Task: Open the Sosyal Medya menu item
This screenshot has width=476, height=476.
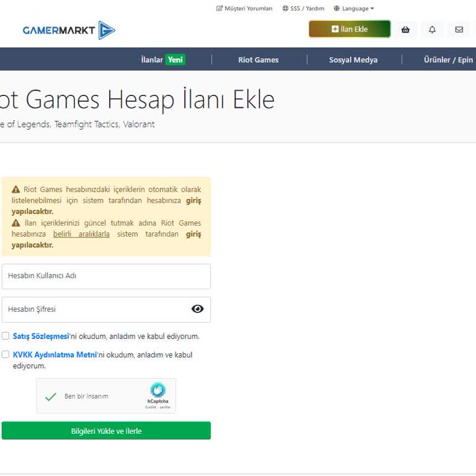Action: [353, 59]
